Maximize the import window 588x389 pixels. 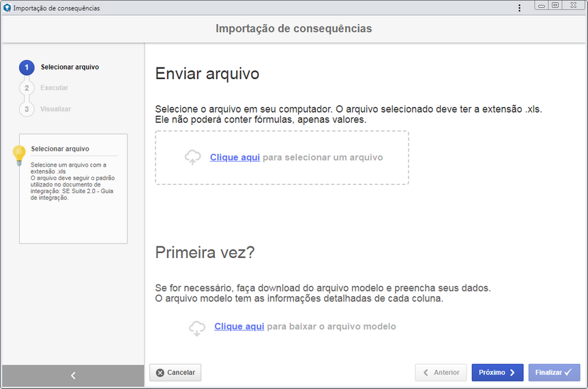click(555, 5)
